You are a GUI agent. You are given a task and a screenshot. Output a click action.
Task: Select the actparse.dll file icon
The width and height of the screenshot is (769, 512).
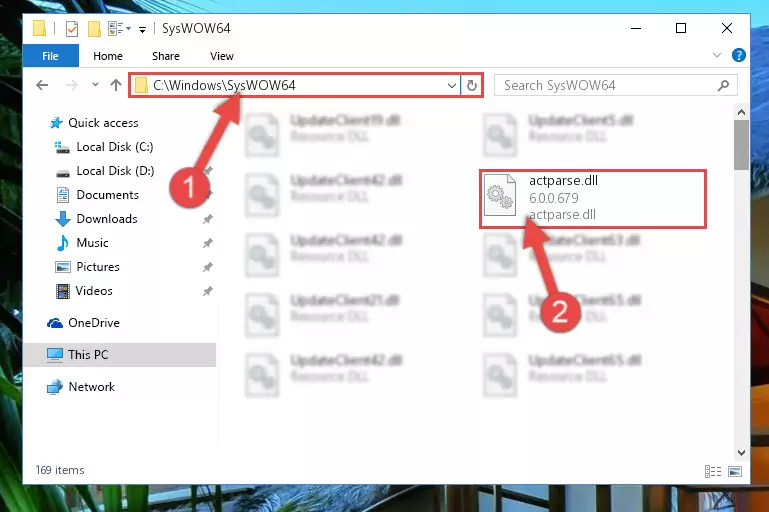click(500, 195)
